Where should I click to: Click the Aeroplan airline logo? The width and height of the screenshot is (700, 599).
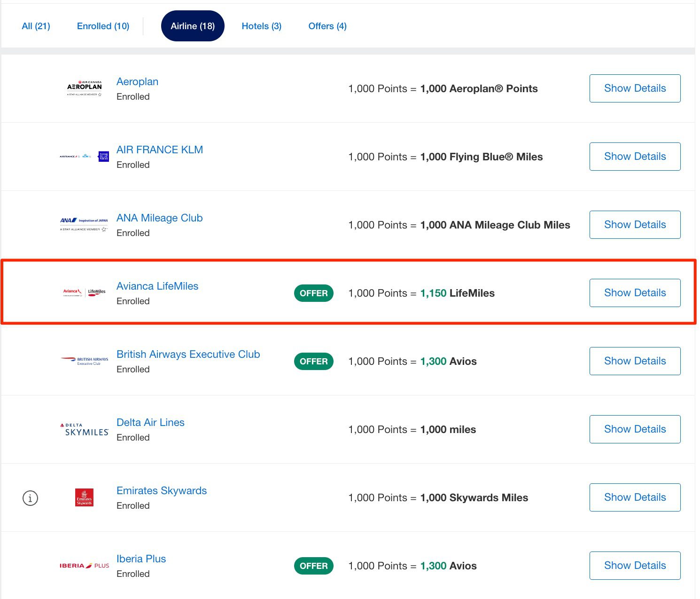[x=84, y=88]
